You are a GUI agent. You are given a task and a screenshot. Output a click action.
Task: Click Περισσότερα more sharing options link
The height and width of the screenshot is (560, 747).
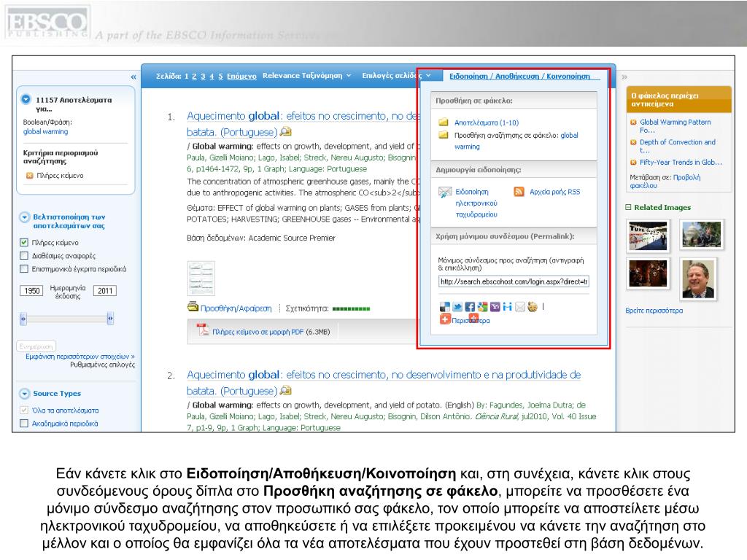click(x=471, y=321)
